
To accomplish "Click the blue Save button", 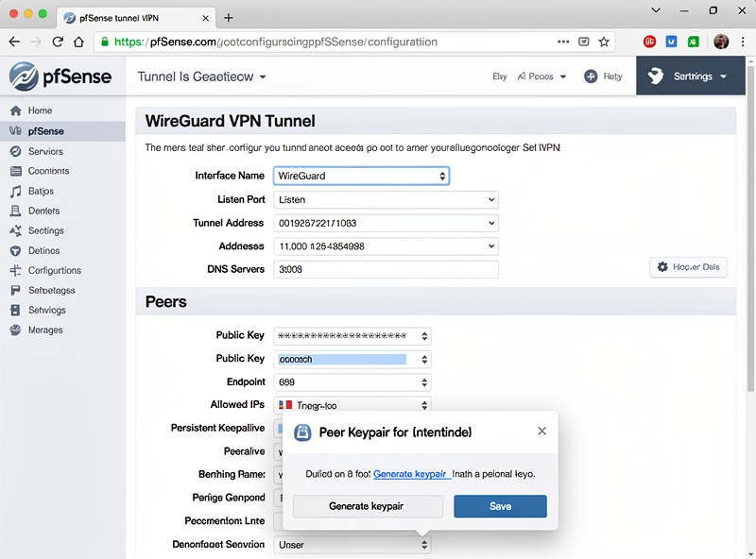I will coord(500,506).
